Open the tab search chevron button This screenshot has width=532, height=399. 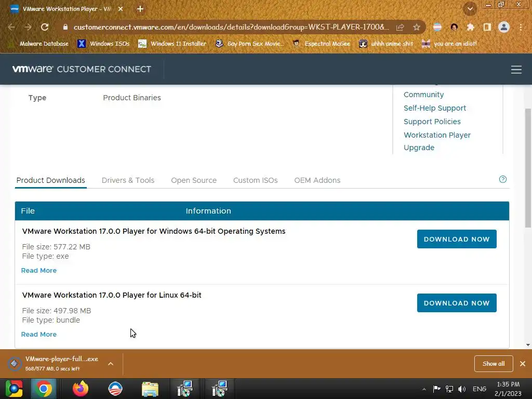[x=470, y=9]
